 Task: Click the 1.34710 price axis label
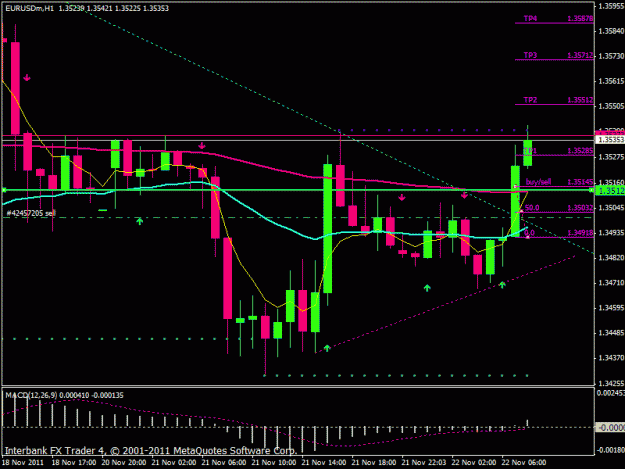(611, 283)
